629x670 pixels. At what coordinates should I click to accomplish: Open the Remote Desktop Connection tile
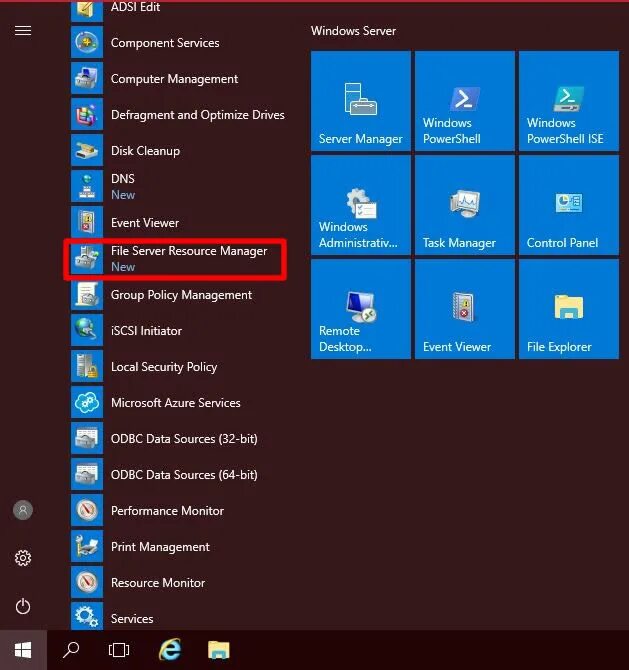(x=361, y=309)
